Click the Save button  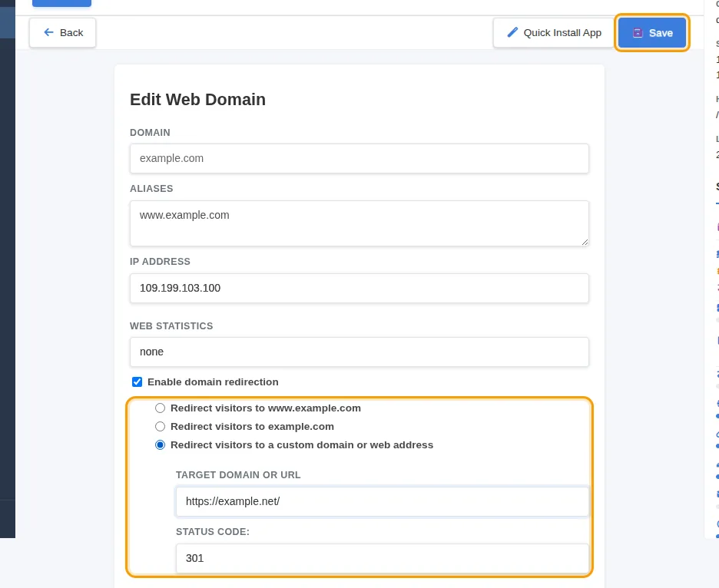(x=651, y=32)
